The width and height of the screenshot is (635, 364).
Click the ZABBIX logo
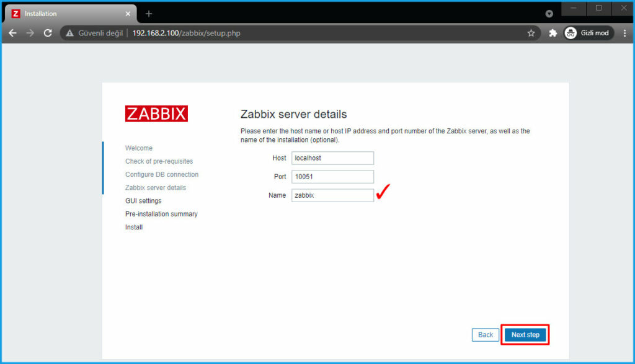tap(156, 113)
